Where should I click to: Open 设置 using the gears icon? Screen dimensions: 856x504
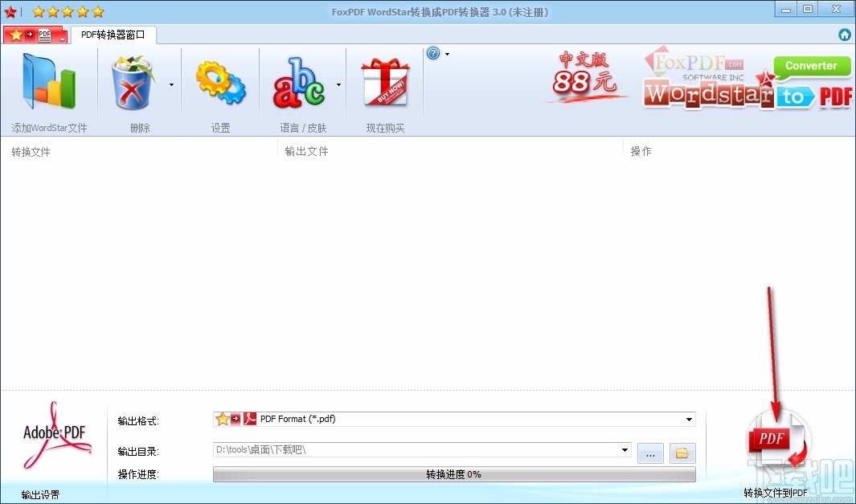220,80
